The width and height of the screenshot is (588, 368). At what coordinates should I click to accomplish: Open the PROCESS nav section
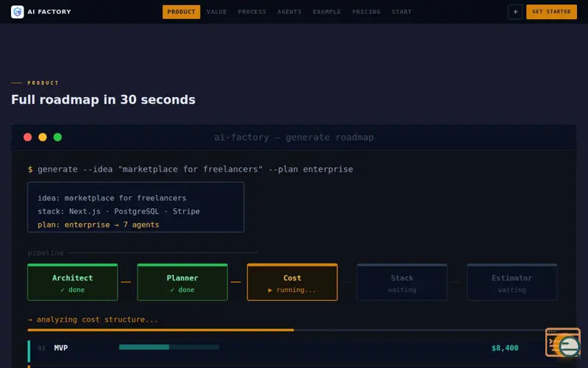point(252,12)
